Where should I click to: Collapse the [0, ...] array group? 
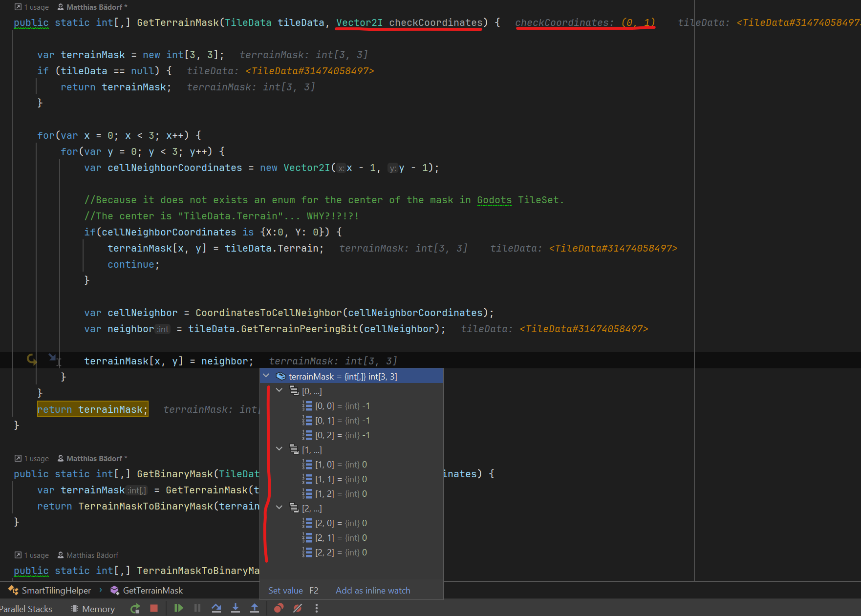(x=280, y=391)
